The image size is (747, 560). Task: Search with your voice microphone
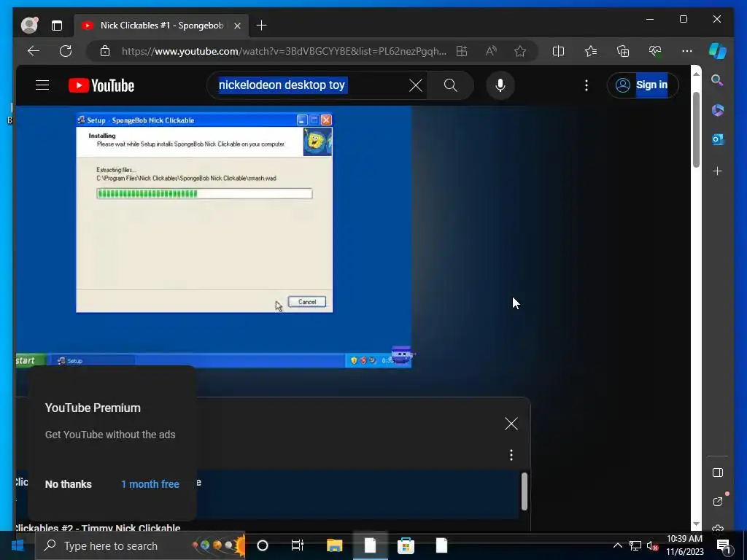point(500,86)
